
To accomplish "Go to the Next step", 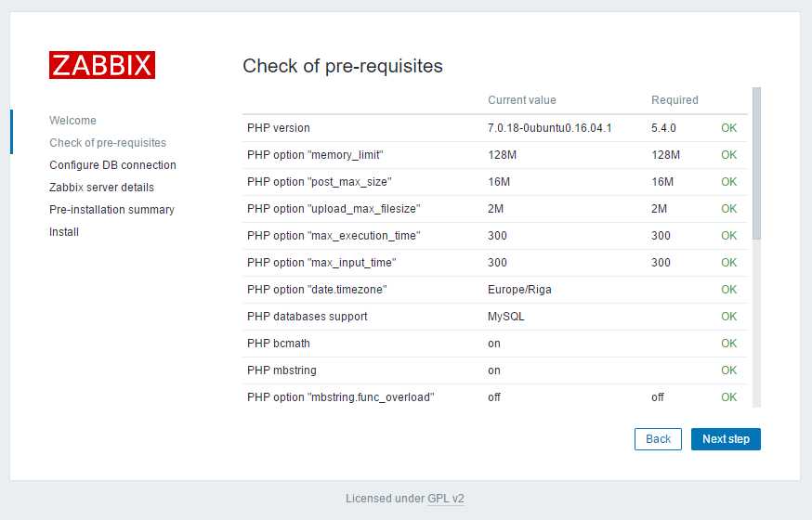I will point(726,439).
